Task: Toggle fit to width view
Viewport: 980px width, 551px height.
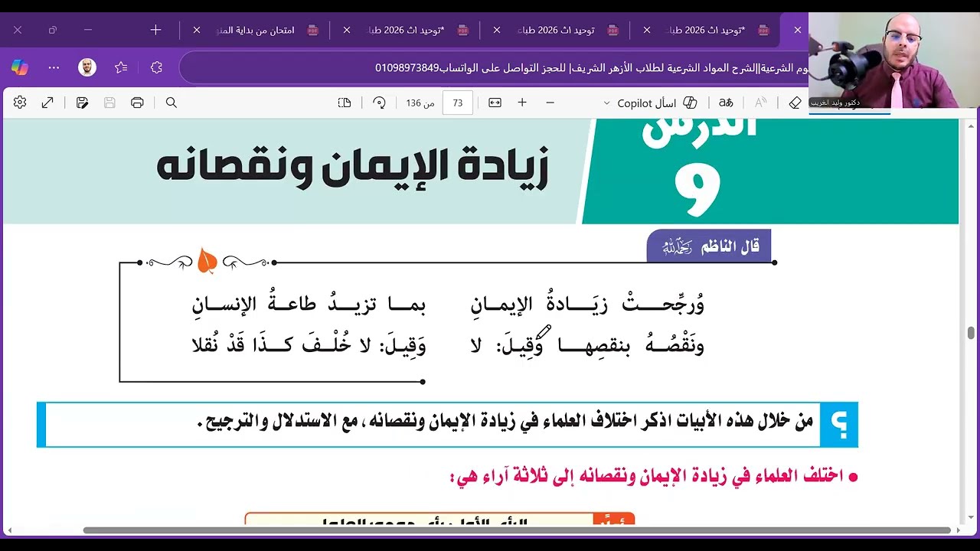Action: coord(495,103)
